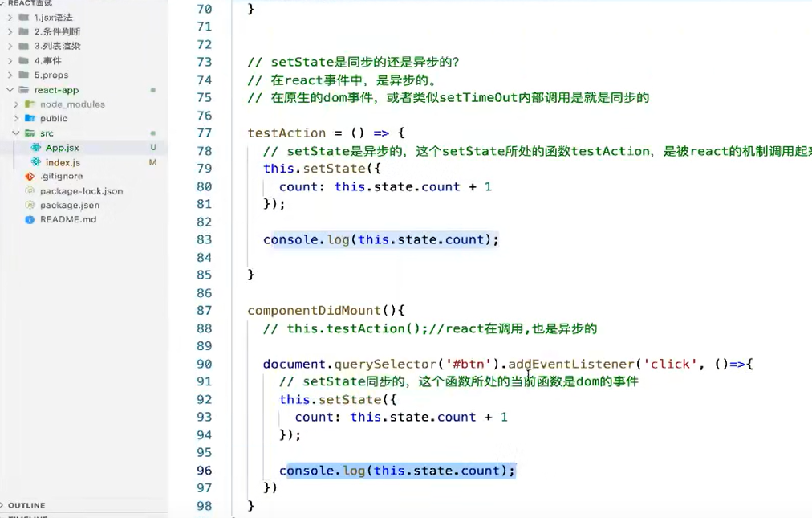The image size is (812, 518).
Task: Click line number 77 in the editor
Action: point(204,133)
